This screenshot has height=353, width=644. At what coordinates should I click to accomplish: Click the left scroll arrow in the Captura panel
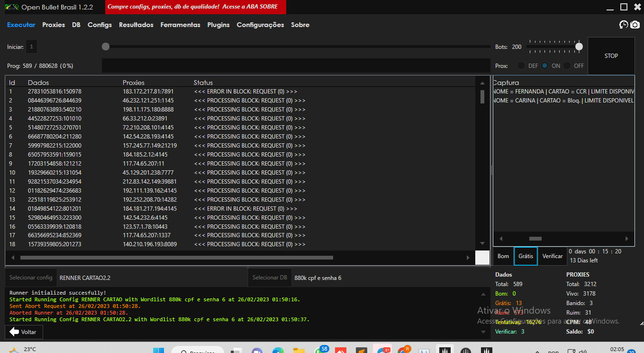[501, 239]
